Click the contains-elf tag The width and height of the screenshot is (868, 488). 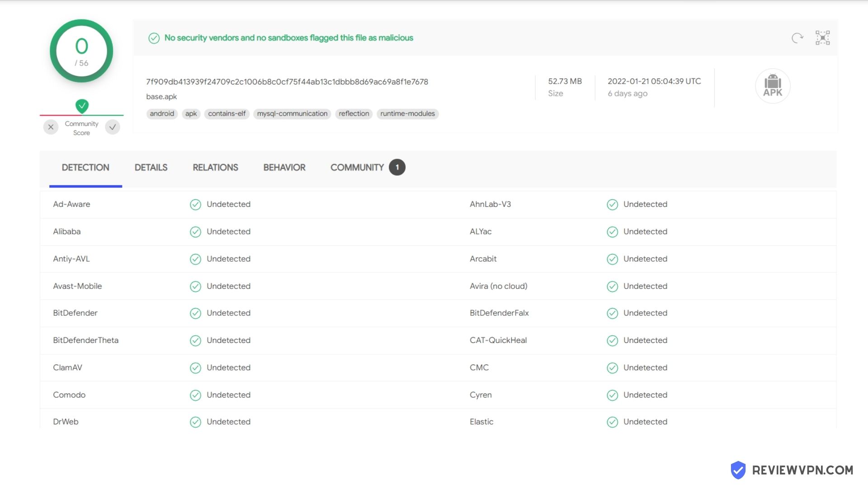[226, 114]
